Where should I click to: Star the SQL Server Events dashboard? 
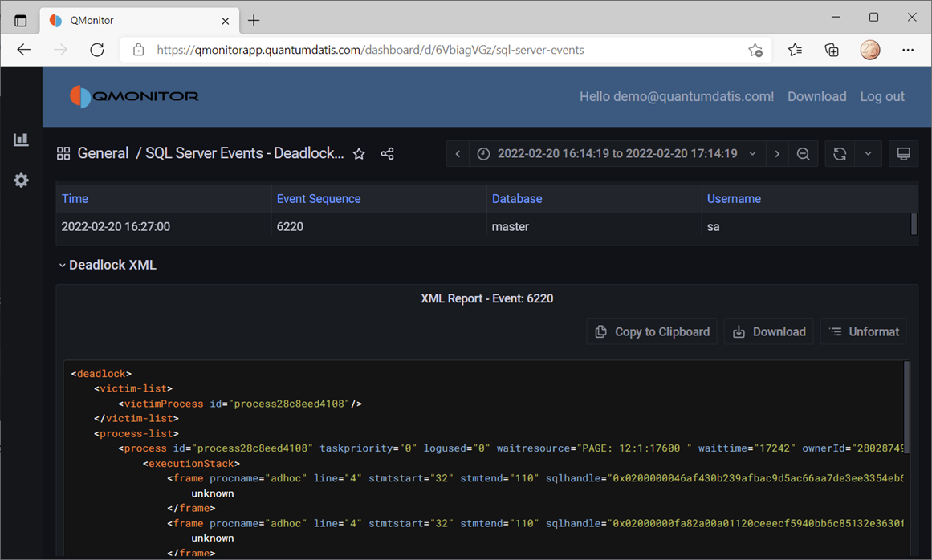click(359, 154)
